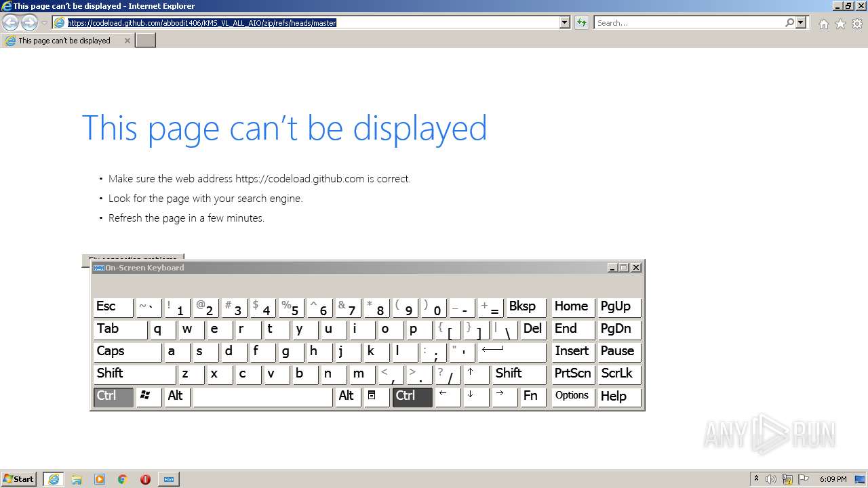This screenshot has width=868, height=488.
Task: Click the letter q key
Action: pos(163,329)
